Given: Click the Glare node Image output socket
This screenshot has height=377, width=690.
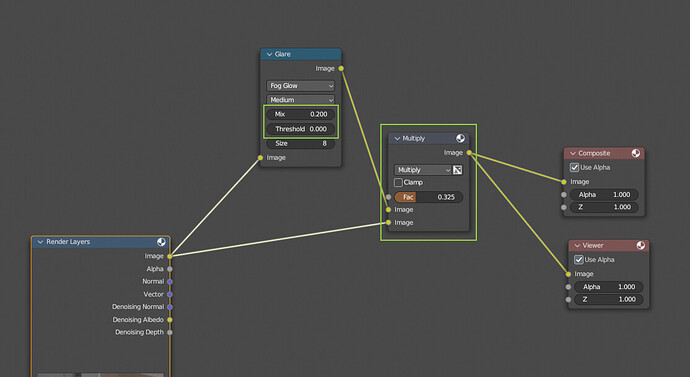Looking at the screenshot, I should click(x=341, y=68).
